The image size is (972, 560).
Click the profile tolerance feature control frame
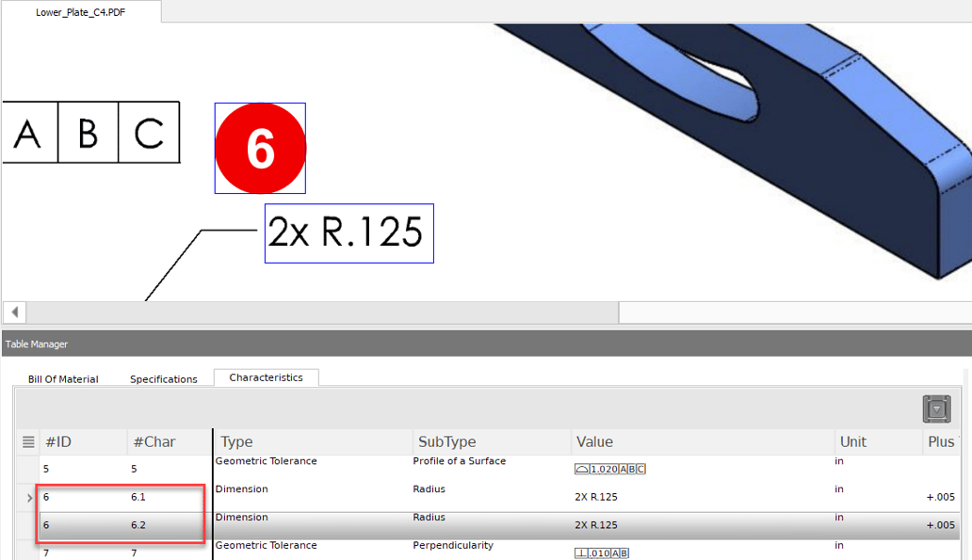(610, 469)
